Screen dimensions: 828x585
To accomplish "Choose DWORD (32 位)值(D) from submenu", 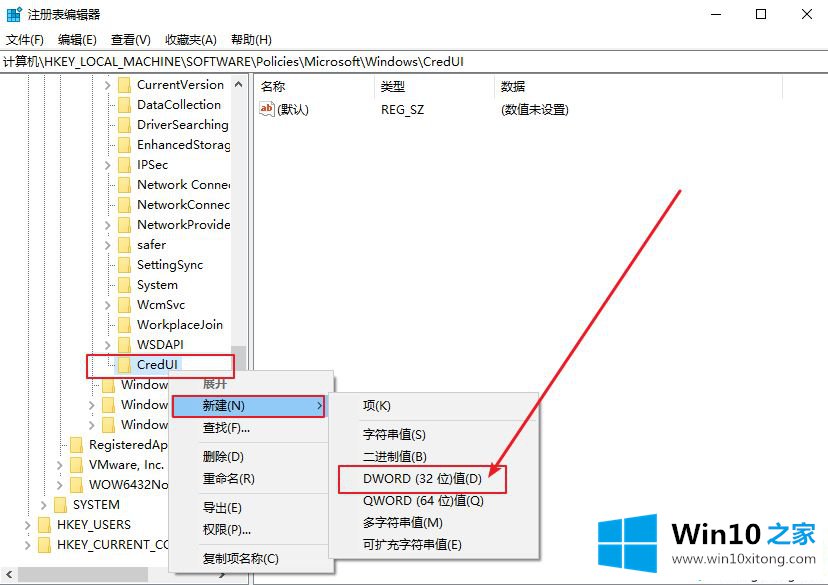I will coord(421,479).
